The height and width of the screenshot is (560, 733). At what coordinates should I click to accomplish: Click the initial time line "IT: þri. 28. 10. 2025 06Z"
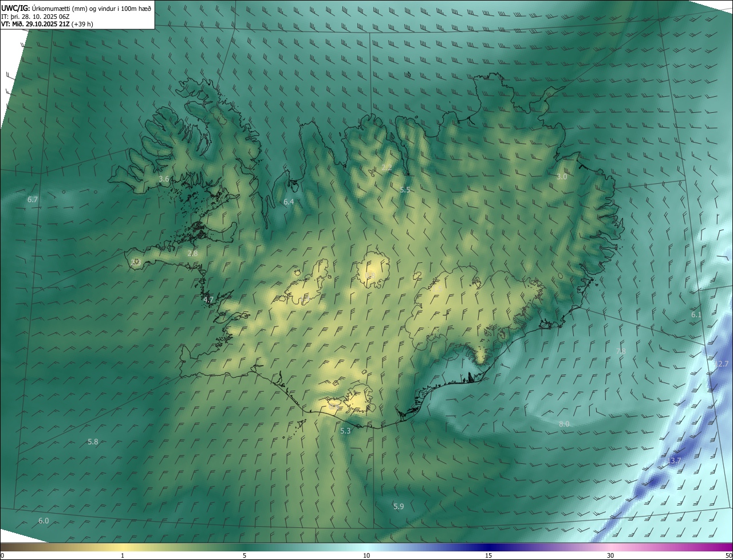coord(35,16)
